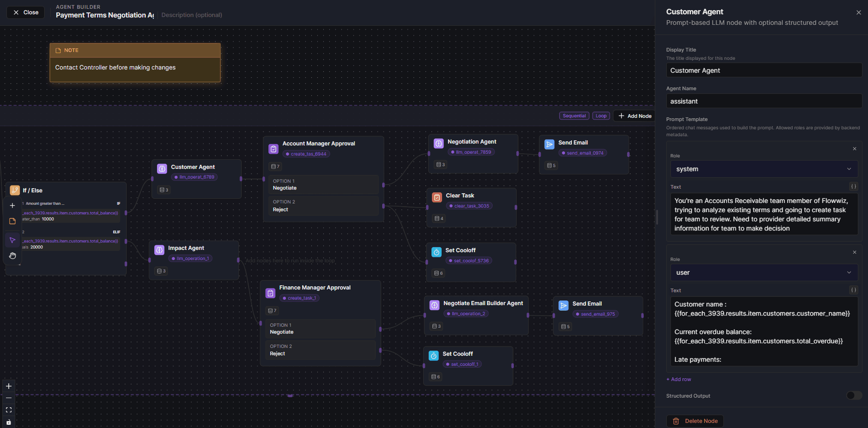This screenshot has height=428, width=868.
Task: Click the Send Email send_email_975 icon
Action: click(564, 306)
